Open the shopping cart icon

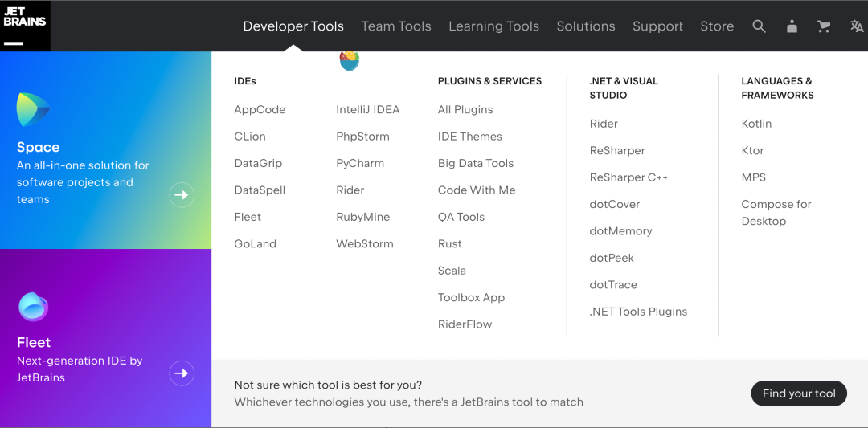pos(824,26)
